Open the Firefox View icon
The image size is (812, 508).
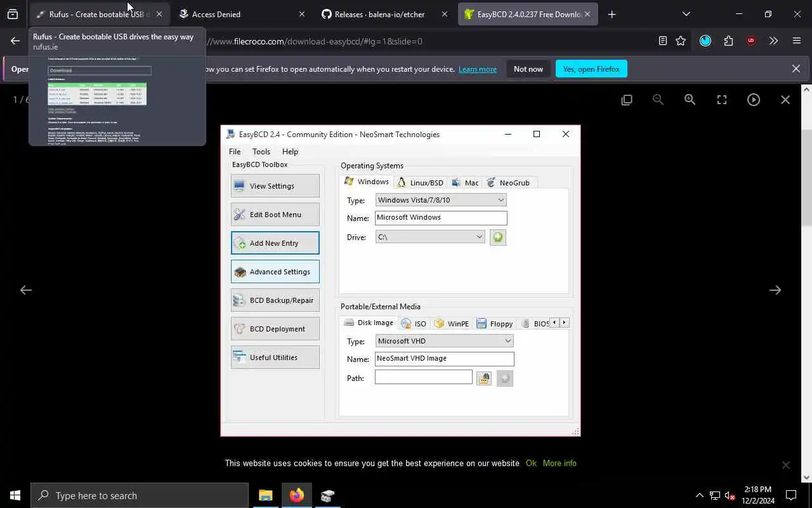point(13,14)
